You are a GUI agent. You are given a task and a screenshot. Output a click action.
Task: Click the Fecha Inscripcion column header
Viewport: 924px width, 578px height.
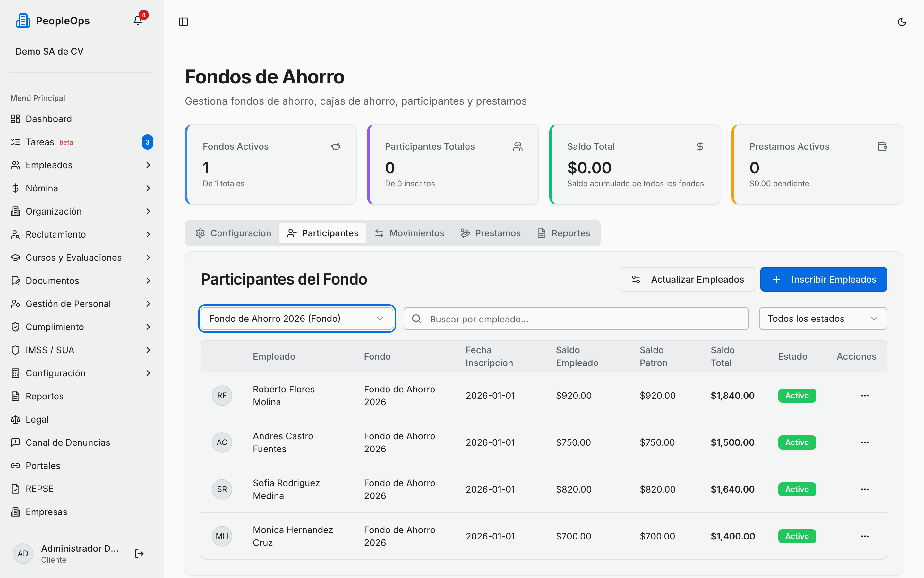(489, 356)
